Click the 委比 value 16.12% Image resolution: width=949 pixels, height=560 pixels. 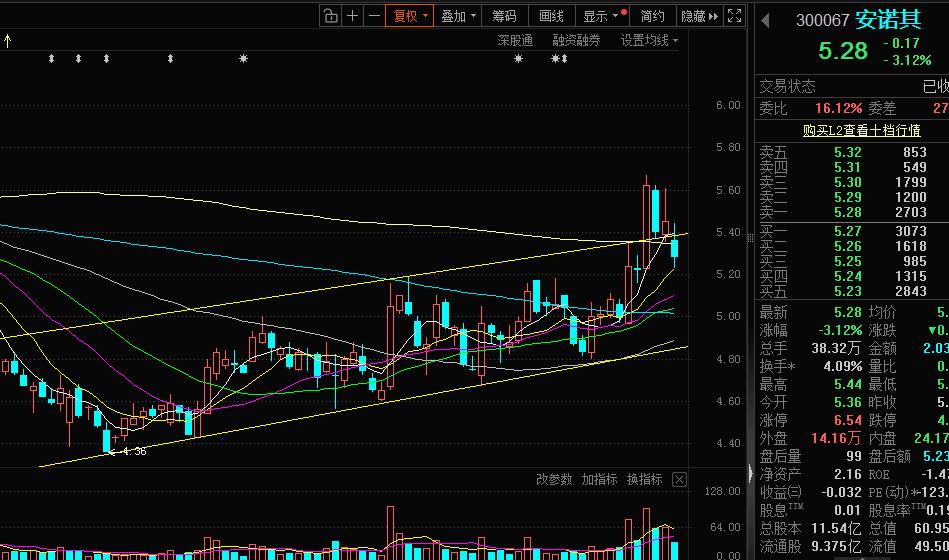pos(838,108)
